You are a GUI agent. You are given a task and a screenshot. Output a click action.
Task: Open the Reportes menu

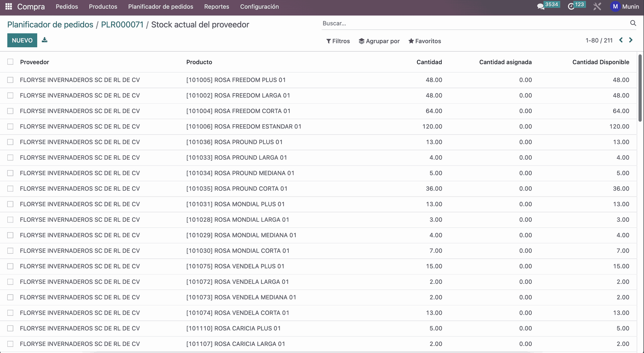tap(217, 6)
